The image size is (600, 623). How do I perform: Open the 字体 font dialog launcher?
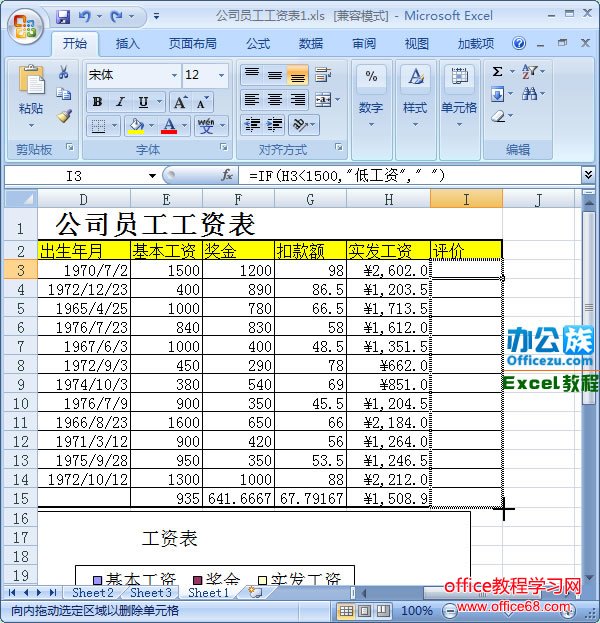click(224, 147)
